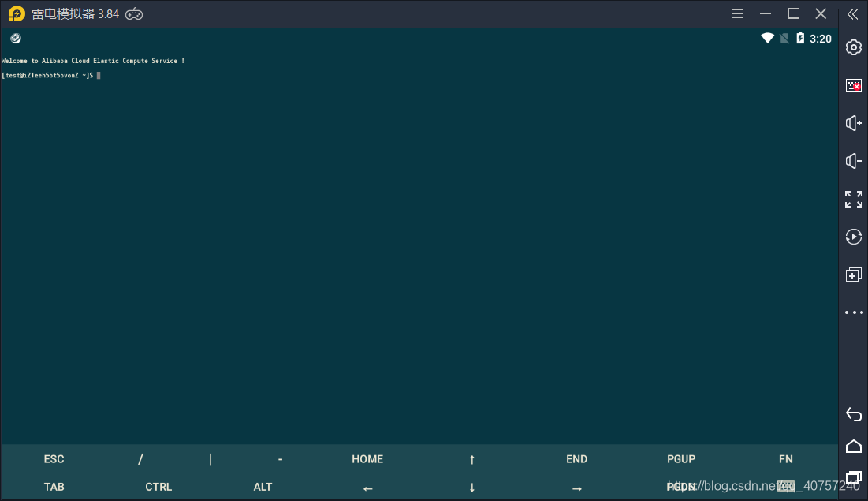Toggle fullscreen mode
The image size is (868, 501).
tap(854, 199)
